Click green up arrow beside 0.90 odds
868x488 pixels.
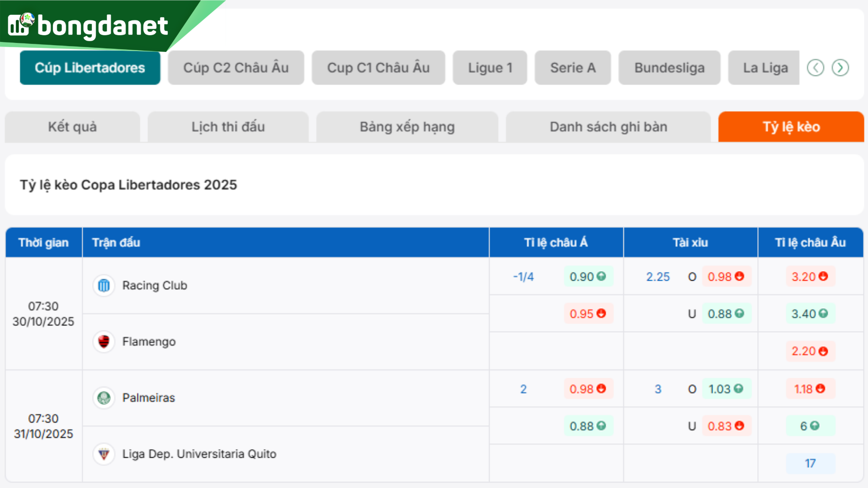[601, 276]
